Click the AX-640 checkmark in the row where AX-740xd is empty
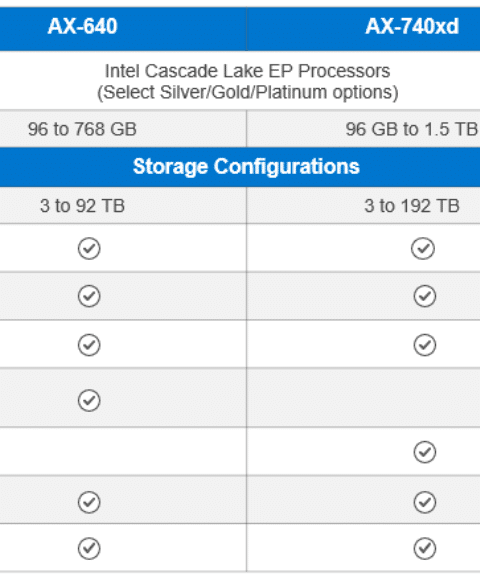This screenshot has height=584, width=480. tap(89, 400)
